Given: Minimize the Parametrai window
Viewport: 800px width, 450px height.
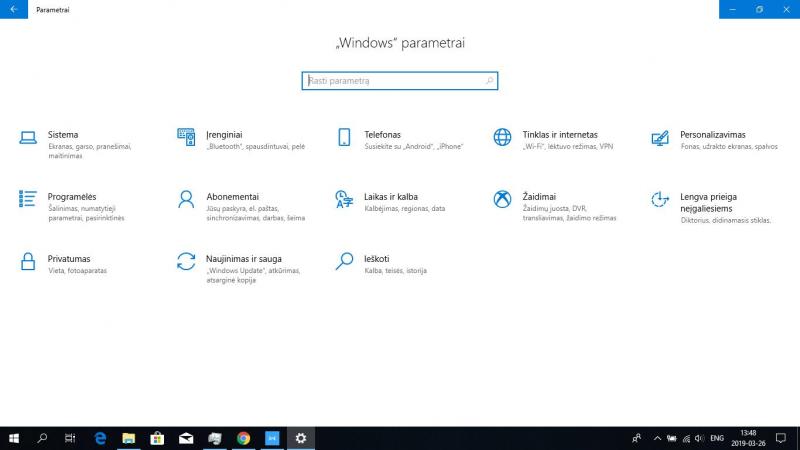Looking at the screenshot, I should tap(733, 9).
